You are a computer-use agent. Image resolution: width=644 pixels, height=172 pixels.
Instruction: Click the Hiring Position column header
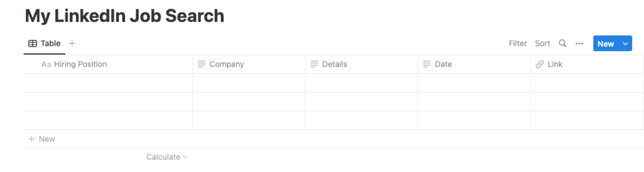coord(80,64)
